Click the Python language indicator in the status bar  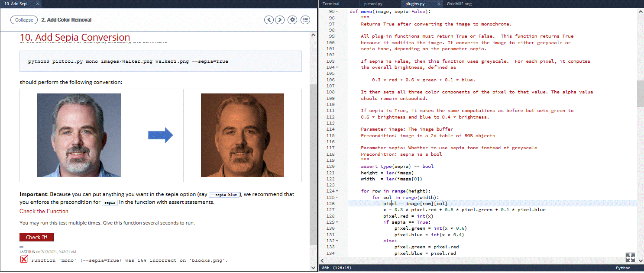(623, 267)
